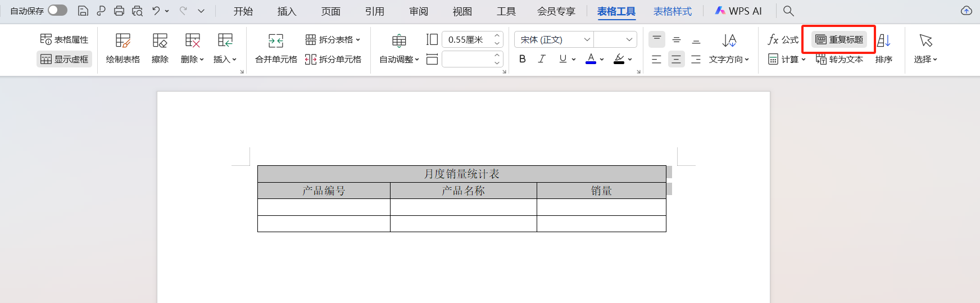The width and height of the screenshot is (980, 303).
Task: Open Table Properties (表格属性)
Action: [x=65, y=39]
